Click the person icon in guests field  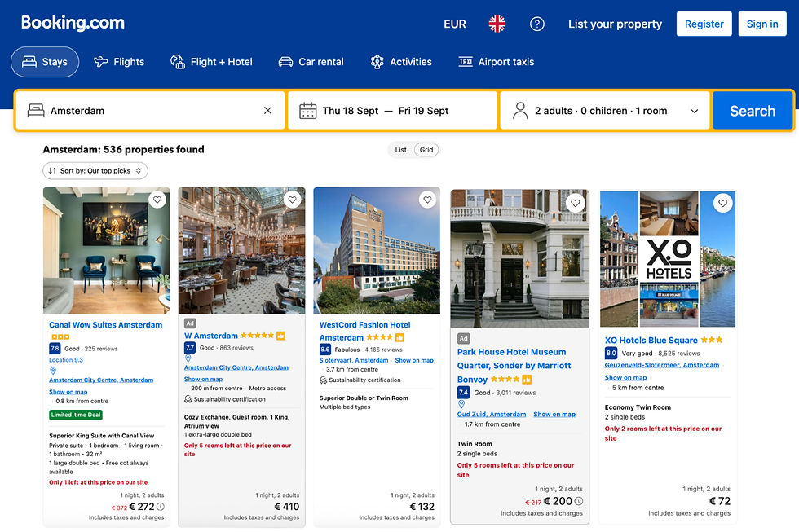pos(520,111)
